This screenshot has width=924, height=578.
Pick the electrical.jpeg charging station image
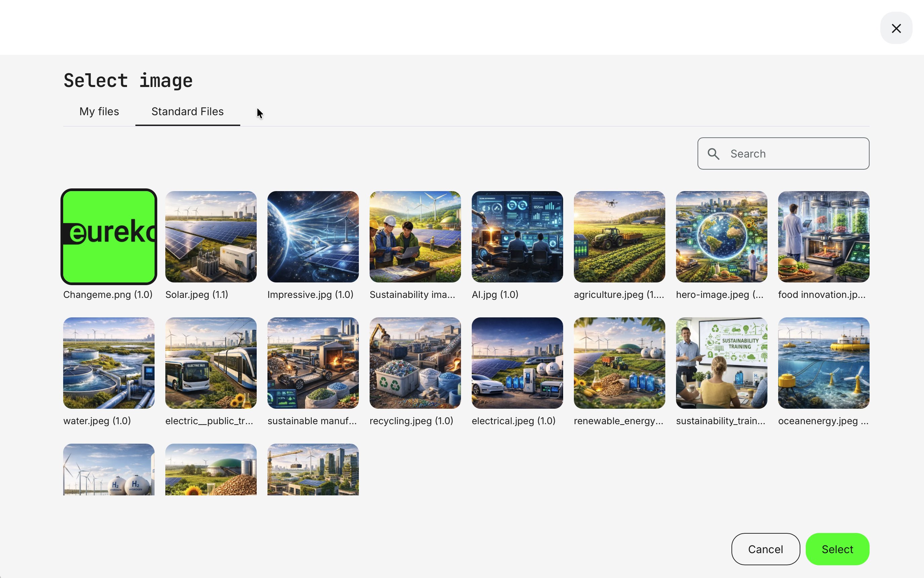click(517, 363)
